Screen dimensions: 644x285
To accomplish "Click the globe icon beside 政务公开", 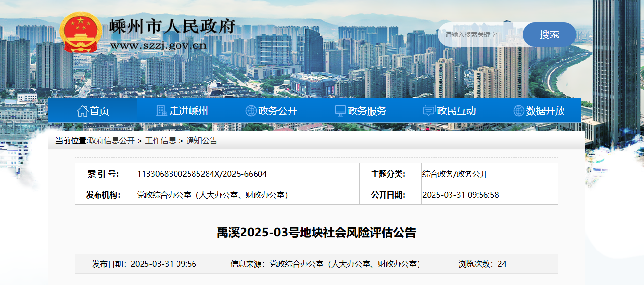I will click(x=251, y=111).
